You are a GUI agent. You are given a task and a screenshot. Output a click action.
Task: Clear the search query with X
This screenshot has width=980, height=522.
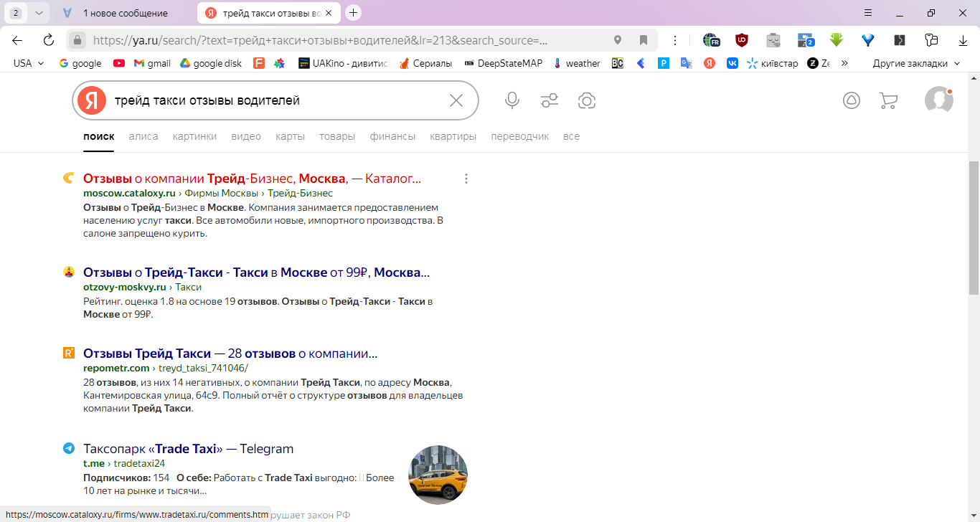[456, 100]
